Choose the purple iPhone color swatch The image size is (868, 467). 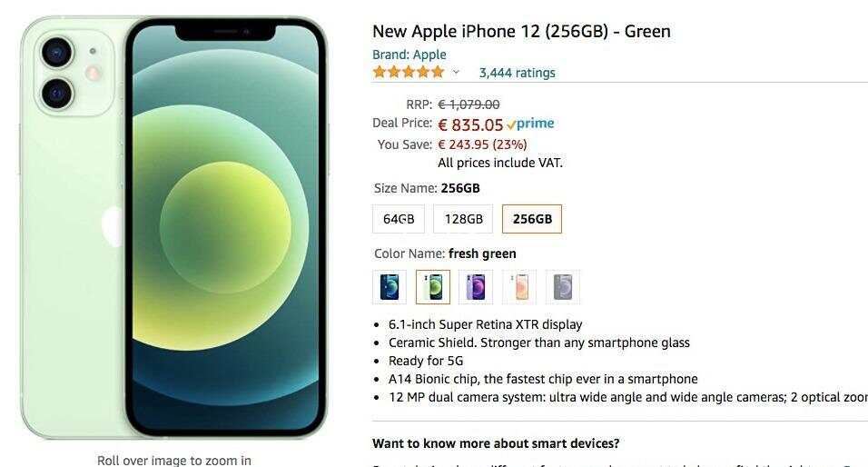[476, 287]
